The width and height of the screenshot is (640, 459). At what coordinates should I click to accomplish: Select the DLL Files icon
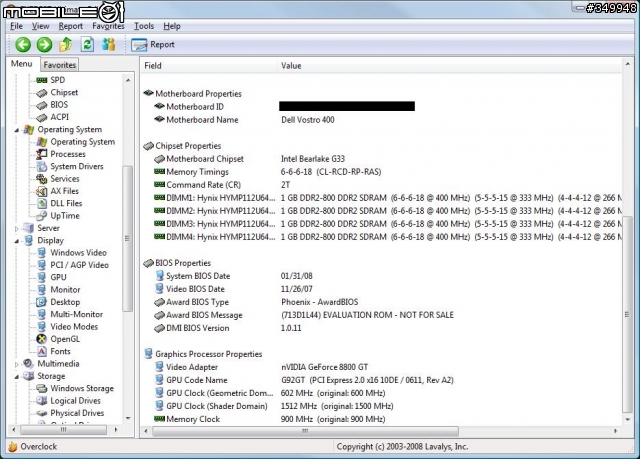(x=42, y=203)
